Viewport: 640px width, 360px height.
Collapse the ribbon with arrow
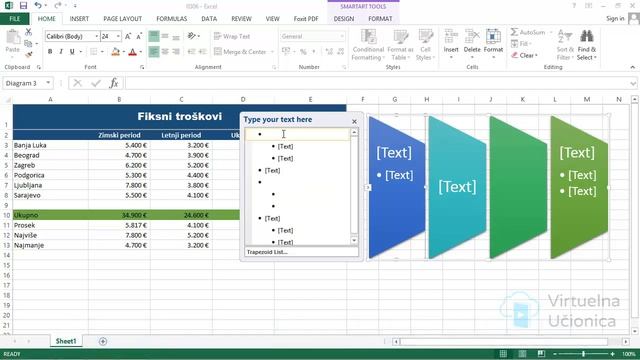click(633, 67)
